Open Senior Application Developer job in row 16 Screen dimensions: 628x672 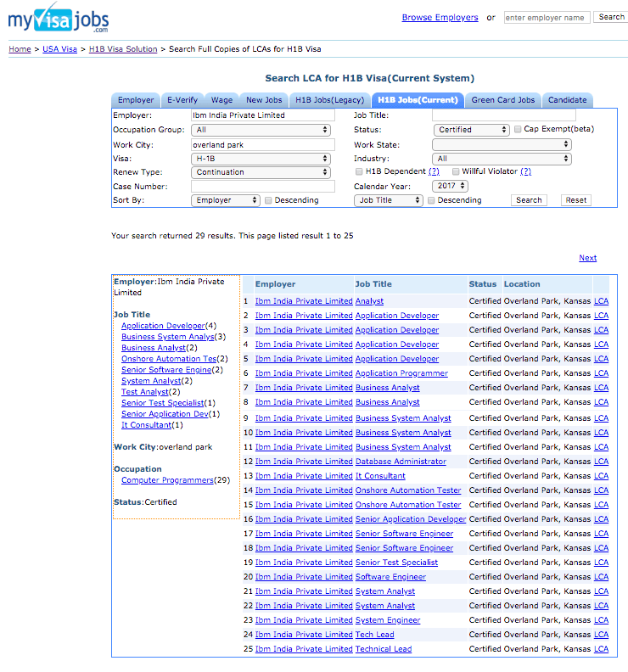(411, 519)
